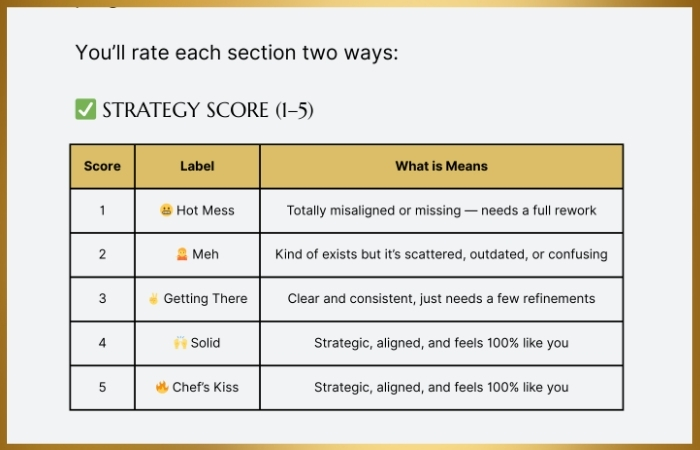The height and width of the screenshot is (450, 700).
Task: Select score cell containing number 1
Action: (102, 210)
